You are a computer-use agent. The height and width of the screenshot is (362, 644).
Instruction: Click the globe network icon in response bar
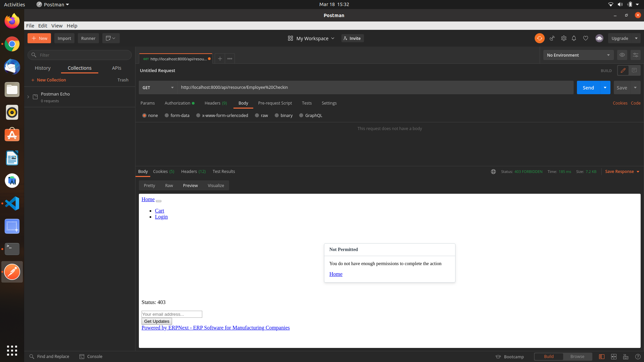(x=493, y=172)
